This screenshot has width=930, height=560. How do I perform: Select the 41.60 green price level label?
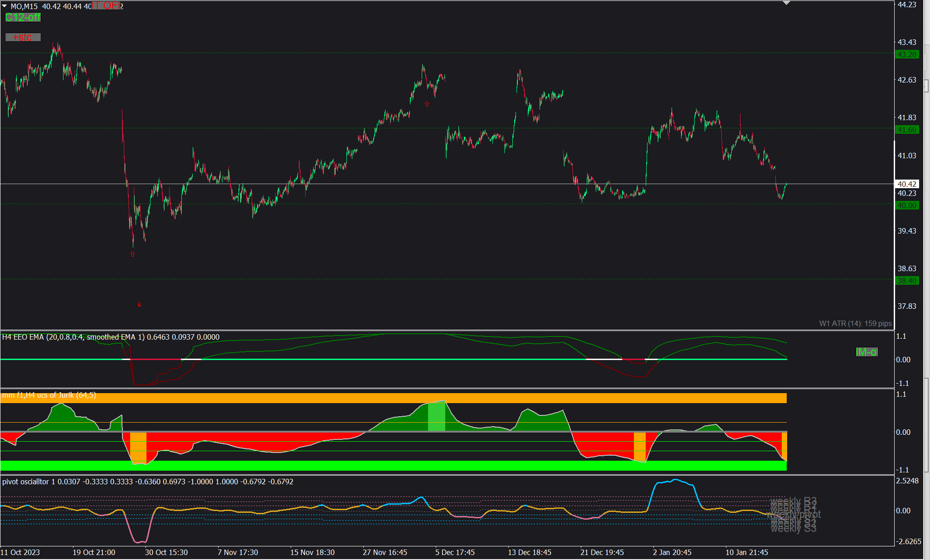907,130
